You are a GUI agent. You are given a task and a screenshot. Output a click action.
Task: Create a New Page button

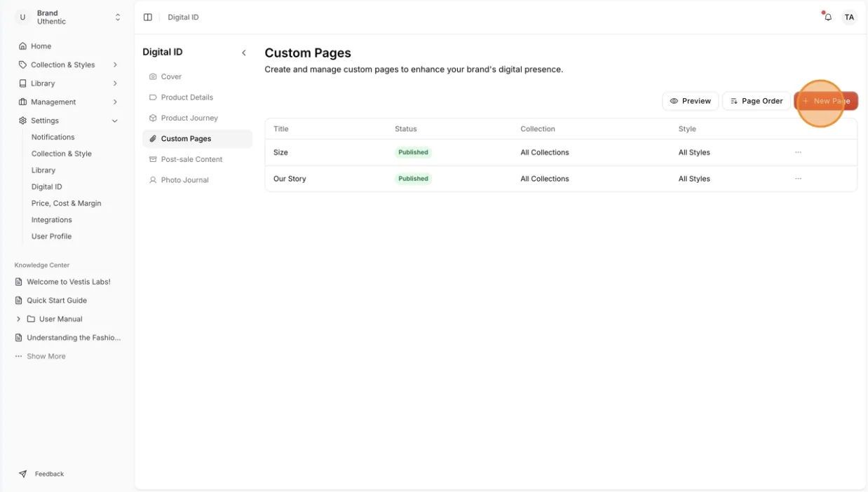(x=826, y=101)
